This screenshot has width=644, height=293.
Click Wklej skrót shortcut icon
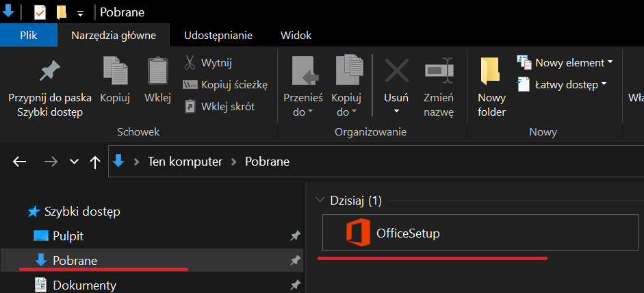pos(190,106)
